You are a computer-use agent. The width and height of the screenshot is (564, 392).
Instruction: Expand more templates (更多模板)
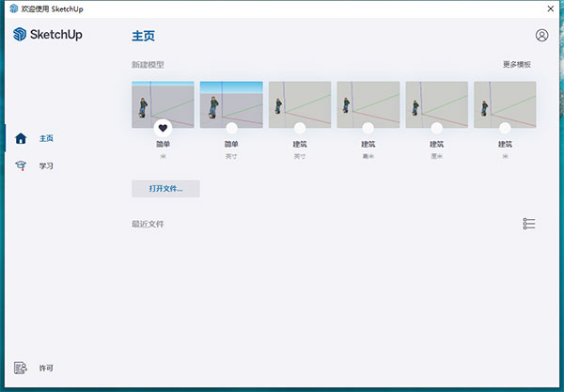coord(516,65)
